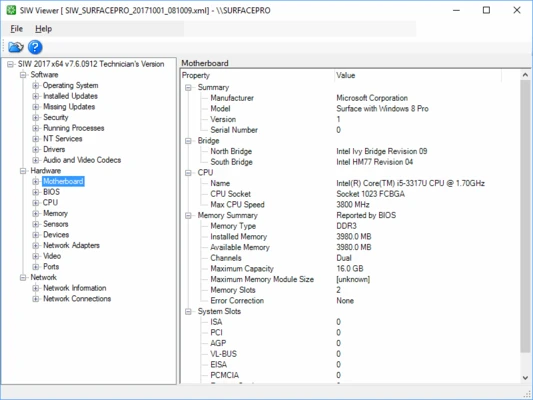Screen dimensions: 533x400
Task: Collapse the Summary group in details
Action: (188, 88)
